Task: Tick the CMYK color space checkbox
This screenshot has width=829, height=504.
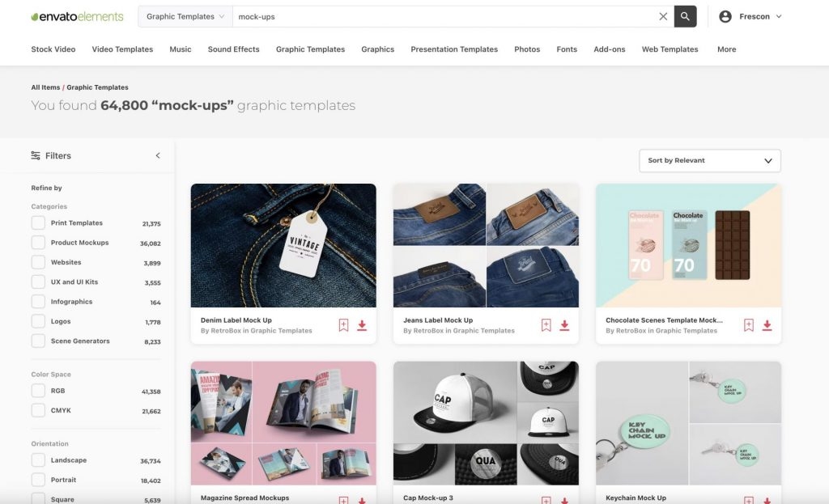Action: click(x=38, y=410)
